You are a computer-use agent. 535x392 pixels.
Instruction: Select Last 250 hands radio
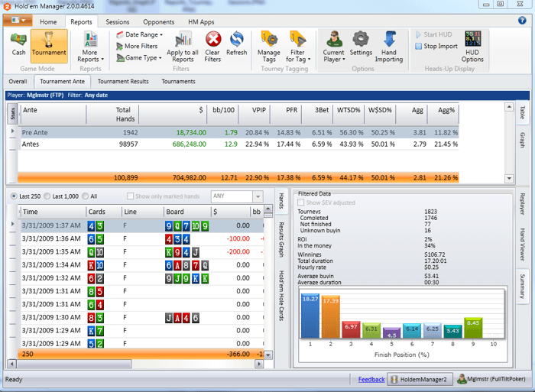click(14, 196)
